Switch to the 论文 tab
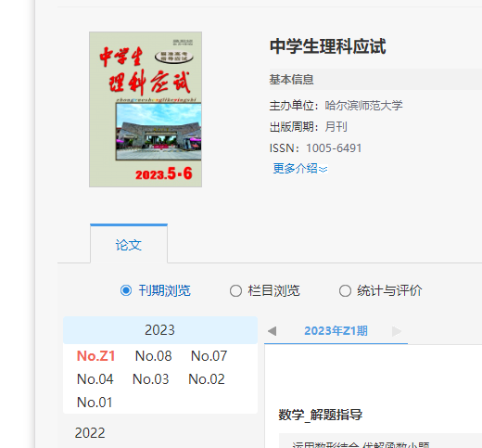 click(x=129, y=245)
